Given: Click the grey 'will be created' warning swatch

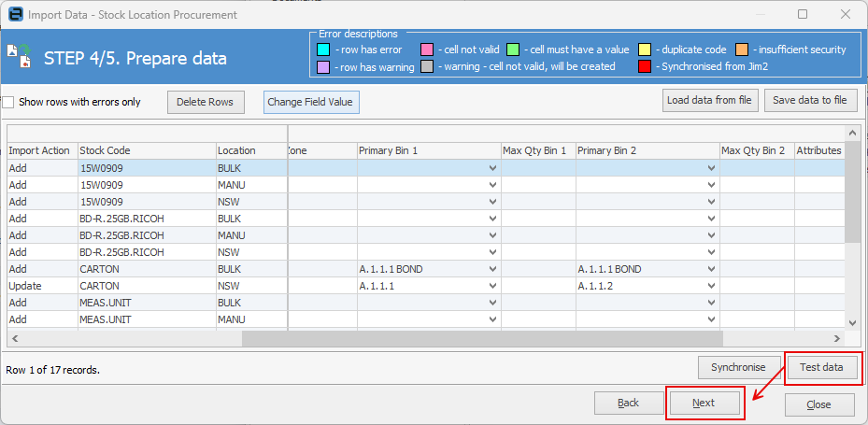Looking at the screenshot, I should tap(427, 67).
